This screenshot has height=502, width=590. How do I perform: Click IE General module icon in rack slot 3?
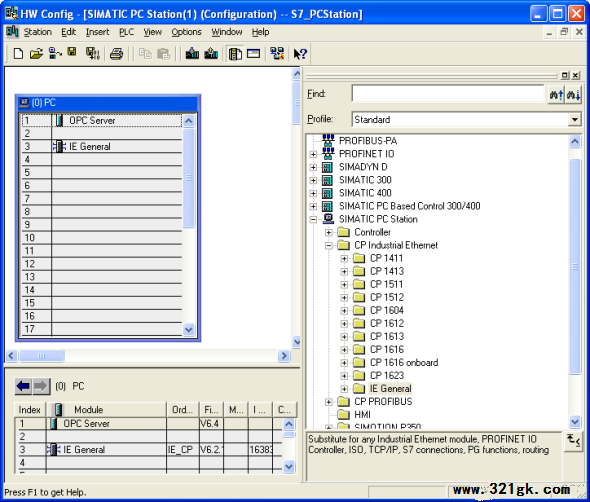[59, 146]
